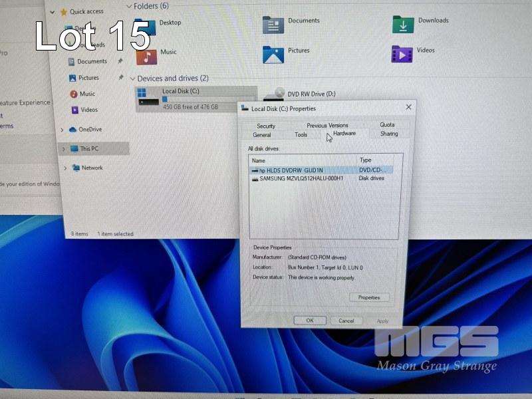Expand the Network tree node arrow

[x=65, y=168]
